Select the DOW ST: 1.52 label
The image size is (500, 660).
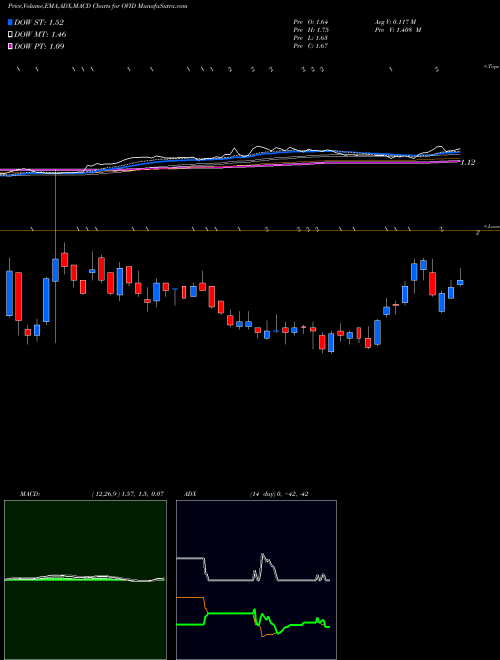pos(39,23)
